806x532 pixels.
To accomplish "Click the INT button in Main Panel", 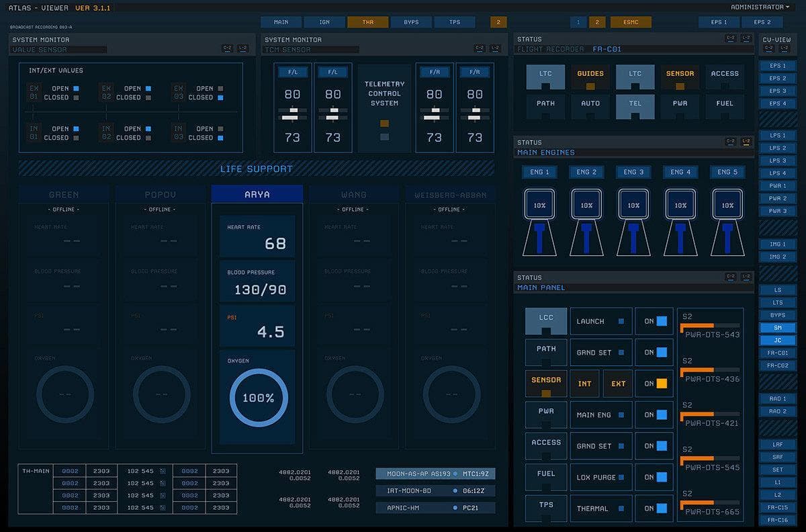I will point(585,384).
